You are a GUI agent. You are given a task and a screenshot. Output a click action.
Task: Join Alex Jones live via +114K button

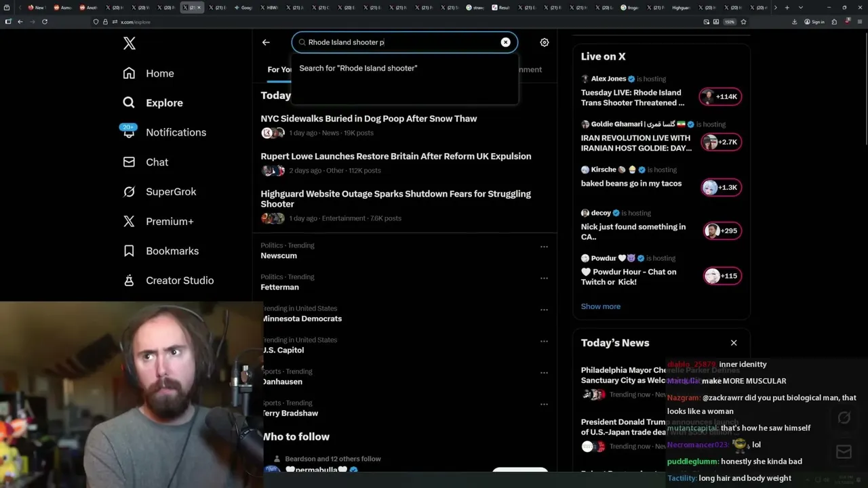[x=720, y=97]
